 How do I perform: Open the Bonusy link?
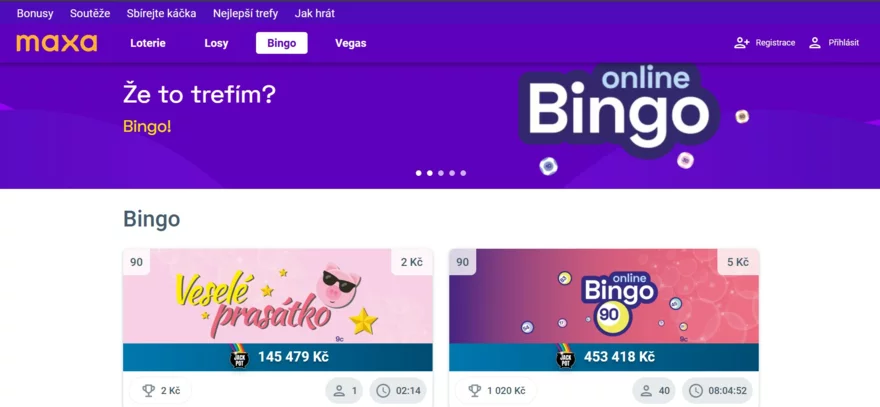(x=35, y=13)
